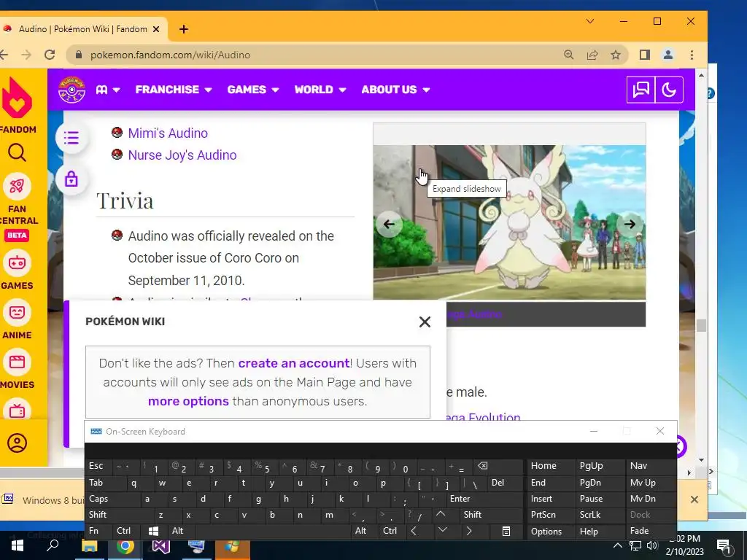Follow the more options link

point(188,402)
